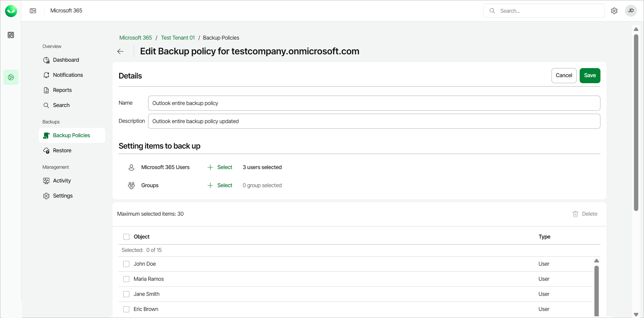This screenshot has width=644, height=318.
Task: Toggle the select-all Object checkbox
Action: coord(126,237)
